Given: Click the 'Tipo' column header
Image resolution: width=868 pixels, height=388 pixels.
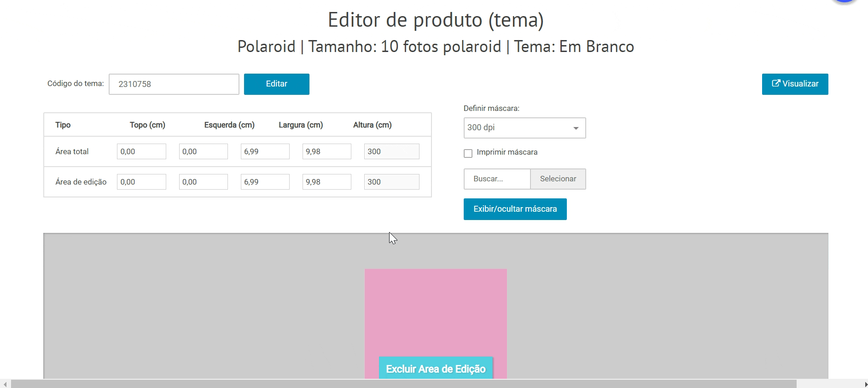Looking at the screenshot, I should (x=63, y=125).
